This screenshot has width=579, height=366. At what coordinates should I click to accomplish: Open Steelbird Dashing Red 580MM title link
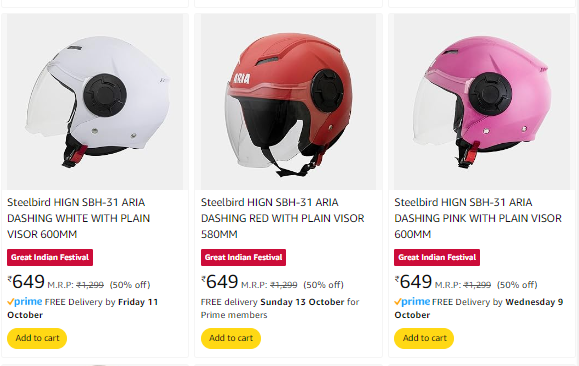282,218
